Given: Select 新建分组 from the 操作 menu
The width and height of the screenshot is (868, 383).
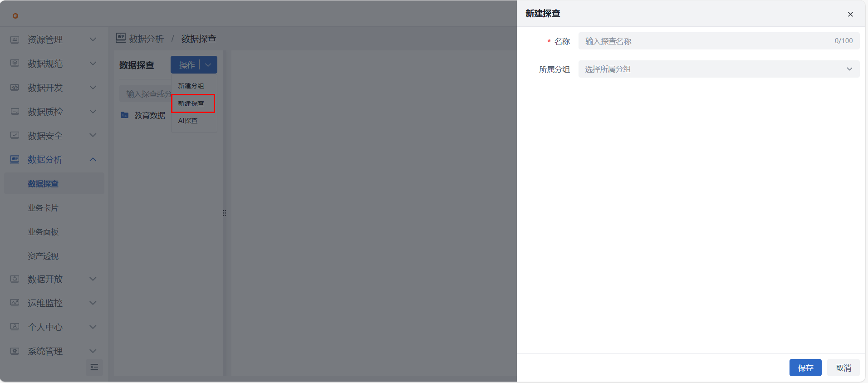Looking at the screenshot, I should (194, 86).
